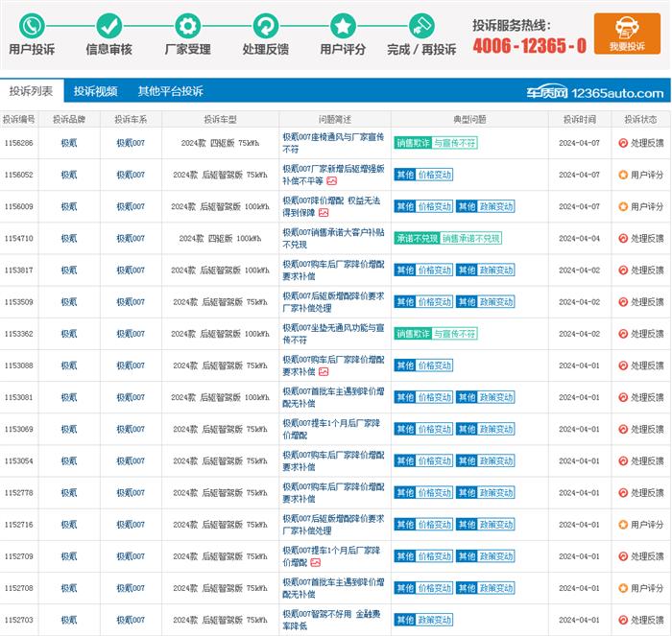Click 处理反馈 status icon for complaint 1152703
672x636 pixels.
click(x=623, y=620)
